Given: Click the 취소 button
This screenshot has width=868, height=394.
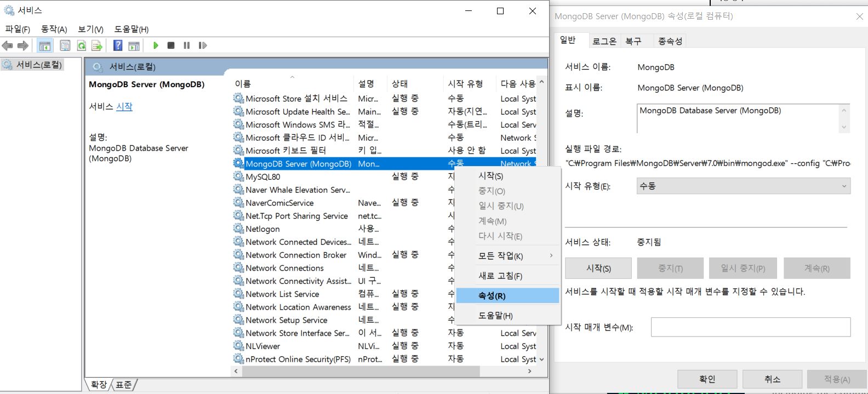Looking at the screenshot, I should click(773, 379).
